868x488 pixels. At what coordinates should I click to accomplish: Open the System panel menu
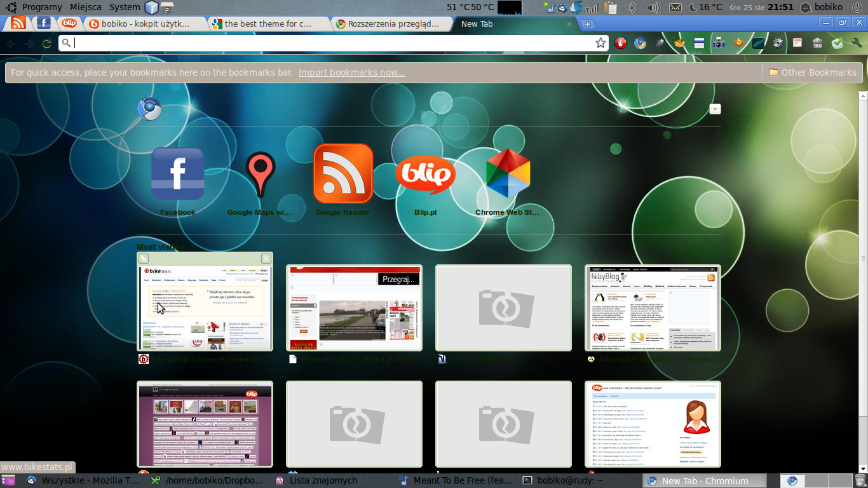125,7
